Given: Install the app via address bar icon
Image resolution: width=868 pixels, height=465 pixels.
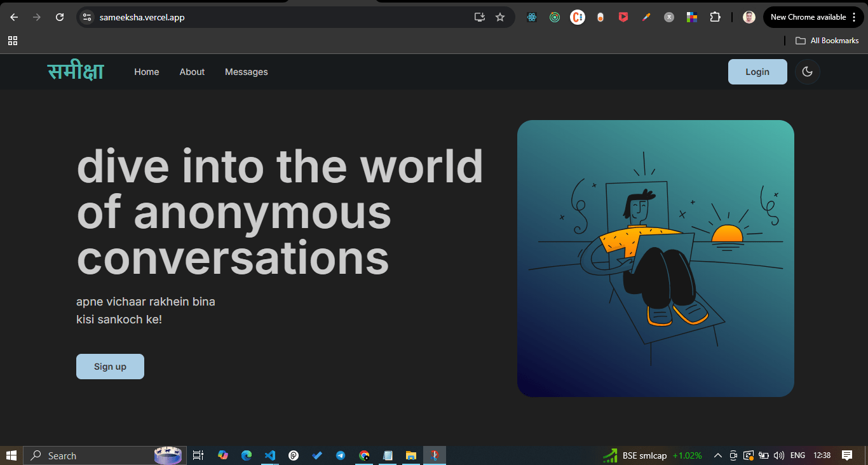Looking at the screenshot, I should pyautogui.click(x=480, y=17).
